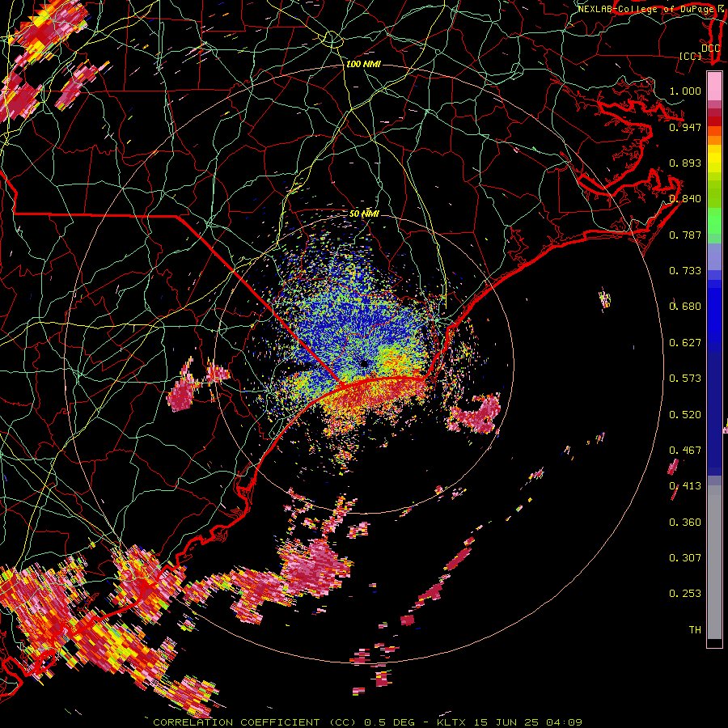The width and height of the screenshot is (728, 728).
Task: Click the CORRELATION COEFFICIENT caption text
Action: coord(236,722)
